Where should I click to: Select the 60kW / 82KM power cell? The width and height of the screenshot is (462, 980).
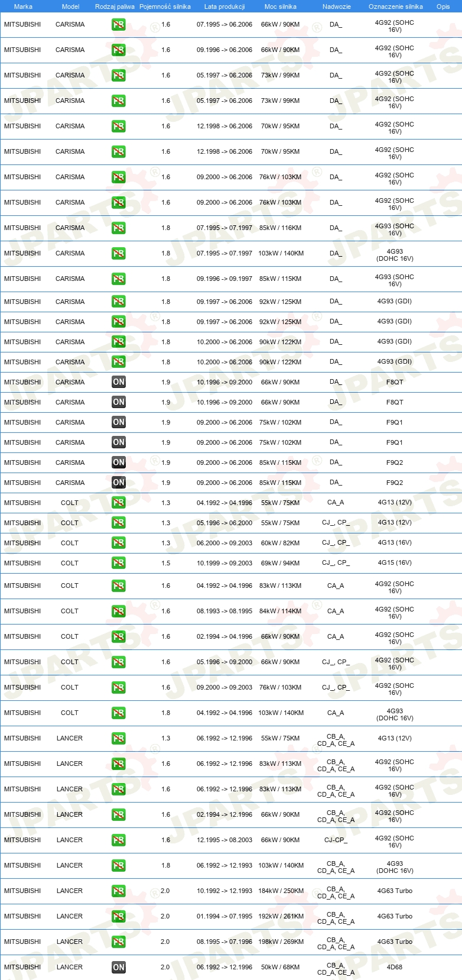tap(281, 543)
